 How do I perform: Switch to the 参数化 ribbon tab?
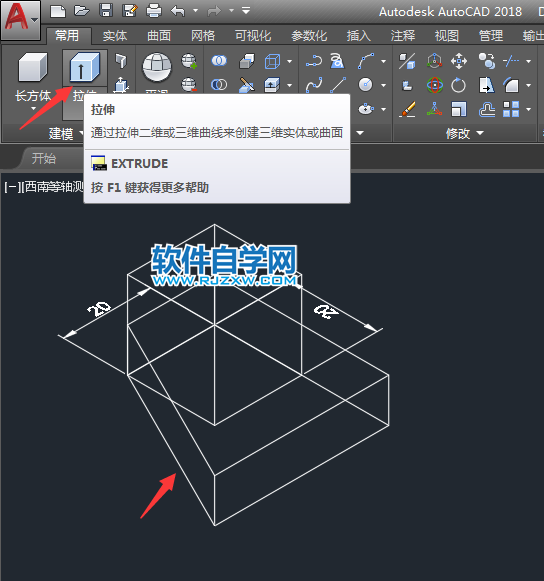[309, 36]
